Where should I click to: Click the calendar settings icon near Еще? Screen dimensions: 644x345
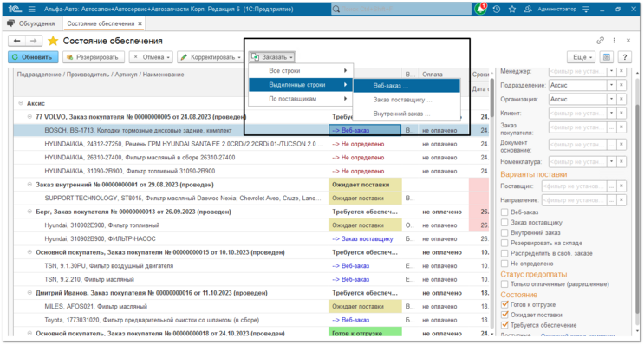tap(606, 57)
